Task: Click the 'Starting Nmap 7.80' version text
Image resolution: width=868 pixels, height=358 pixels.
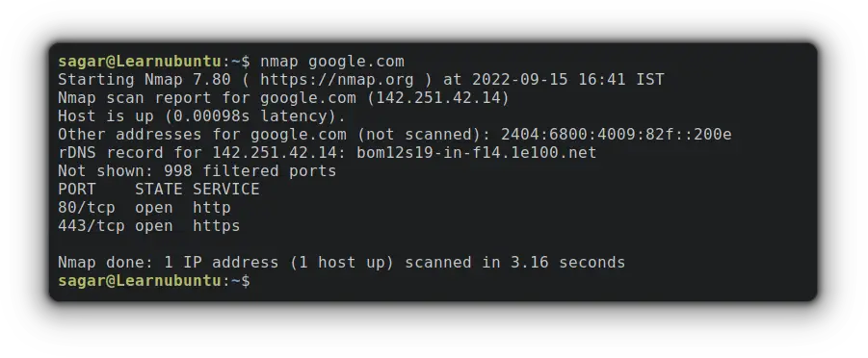Action: pyautogui.click(x=145, y=80)
